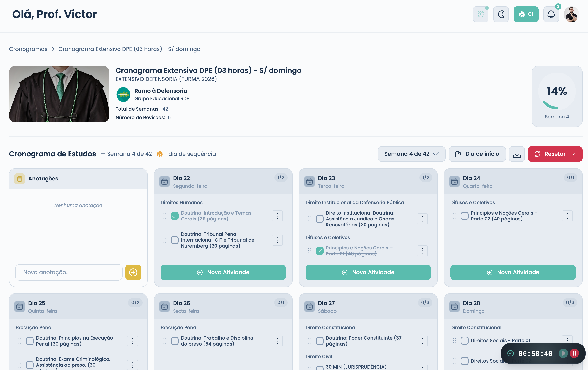Expand the Semana 4 de 42 selector
Screen dimensions: 588x370
click(x=412, y=154)
